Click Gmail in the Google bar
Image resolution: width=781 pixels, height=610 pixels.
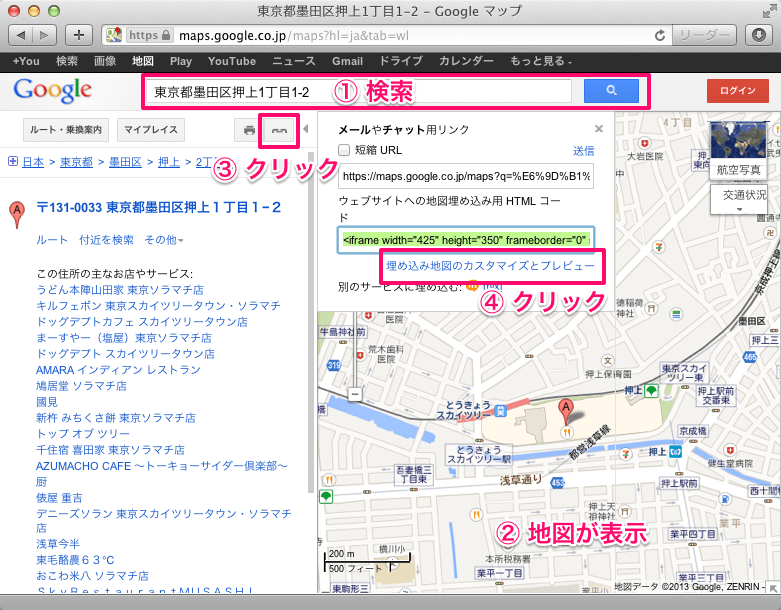tap(348, 61)
